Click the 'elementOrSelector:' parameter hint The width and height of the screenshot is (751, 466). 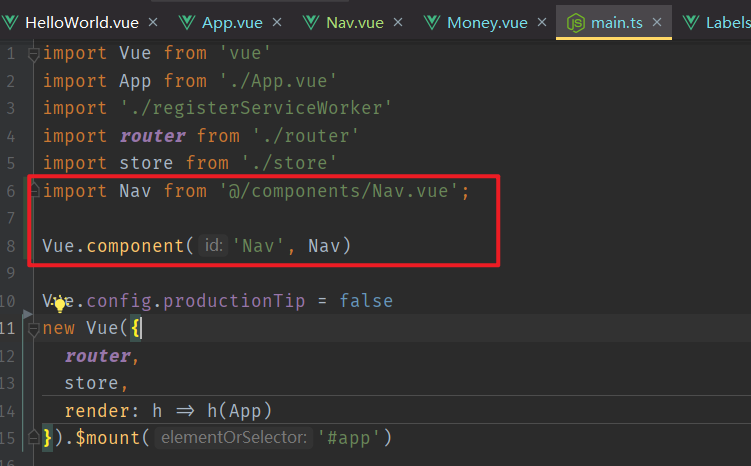[x=234, y=438]
